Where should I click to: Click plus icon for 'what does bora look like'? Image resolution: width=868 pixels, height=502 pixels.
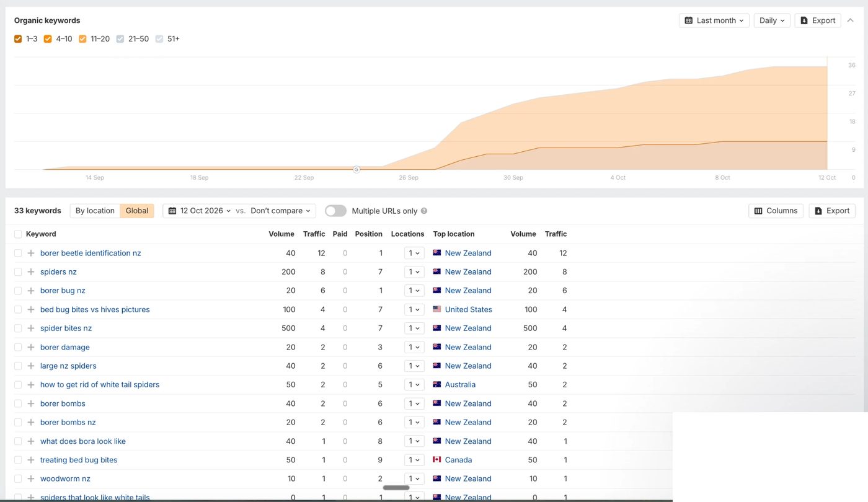coord(31,441)
